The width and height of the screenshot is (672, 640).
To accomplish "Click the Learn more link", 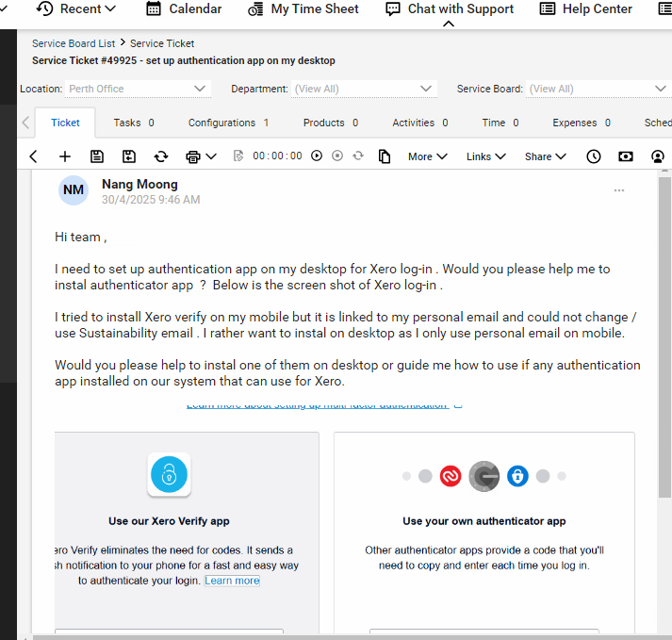I will point(232,581).
